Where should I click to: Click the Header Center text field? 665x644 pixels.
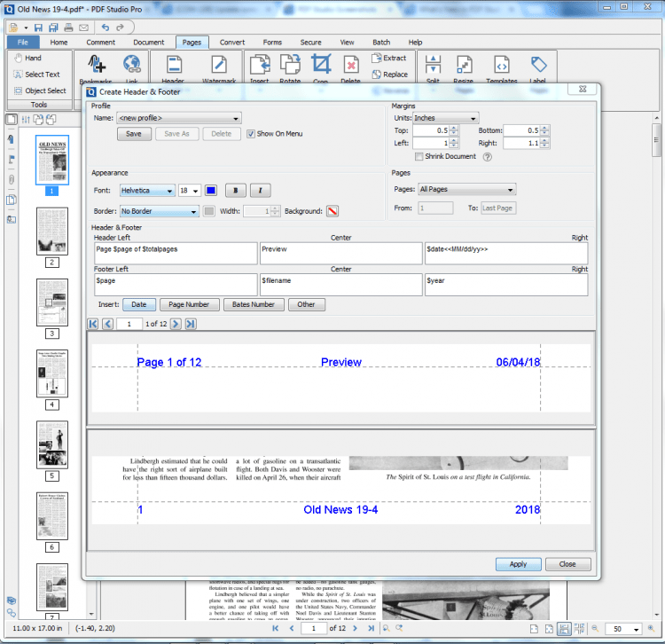(340, 254)
